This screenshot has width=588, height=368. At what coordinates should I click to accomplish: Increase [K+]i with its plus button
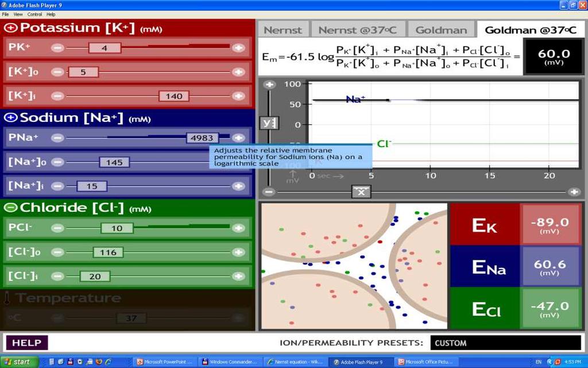(238, 96)
